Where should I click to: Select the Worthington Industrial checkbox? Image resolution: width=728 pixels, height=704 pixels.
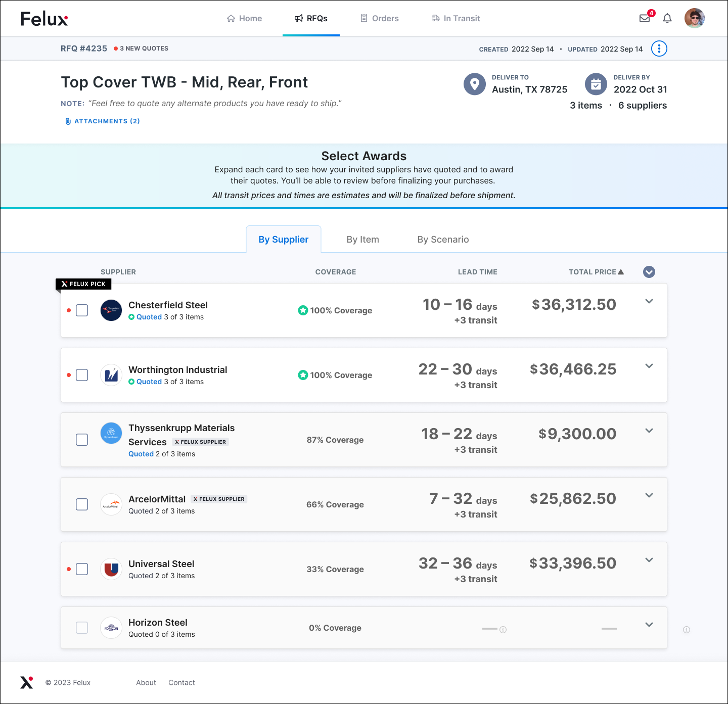coord(82,375)
